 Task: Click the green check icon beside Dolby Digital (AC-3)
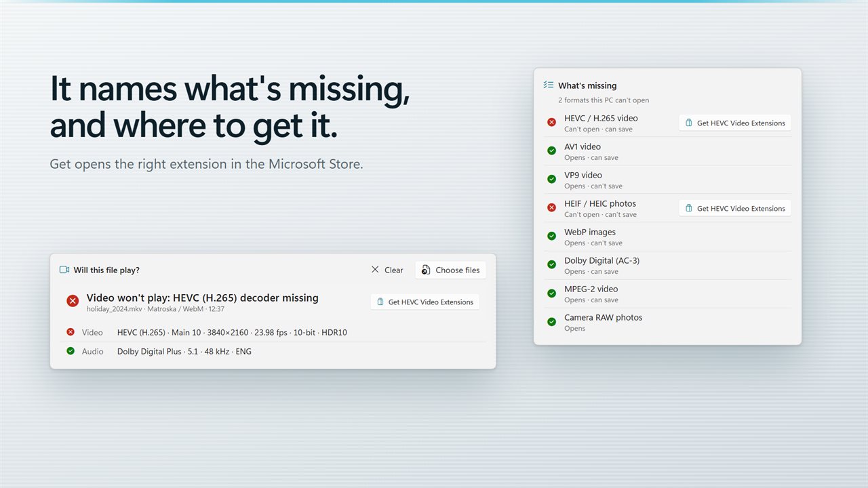(552, 265)
